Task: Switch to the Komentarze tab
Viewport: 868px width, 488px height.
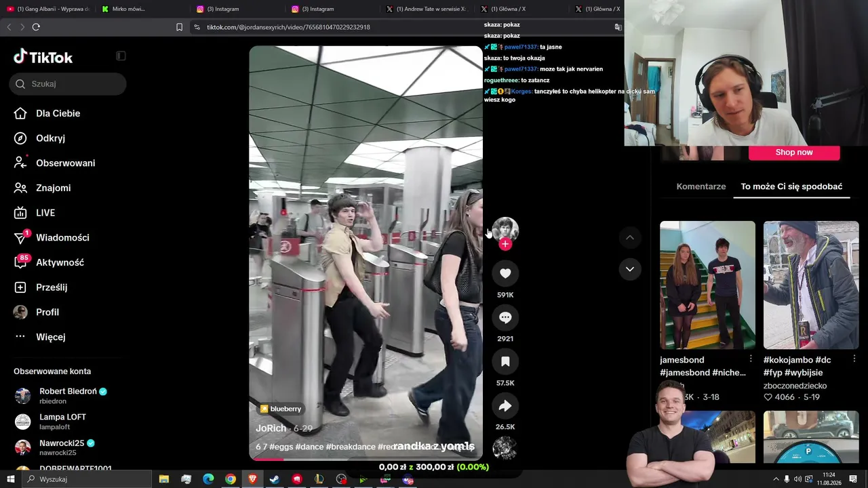Action: [701, 186]
